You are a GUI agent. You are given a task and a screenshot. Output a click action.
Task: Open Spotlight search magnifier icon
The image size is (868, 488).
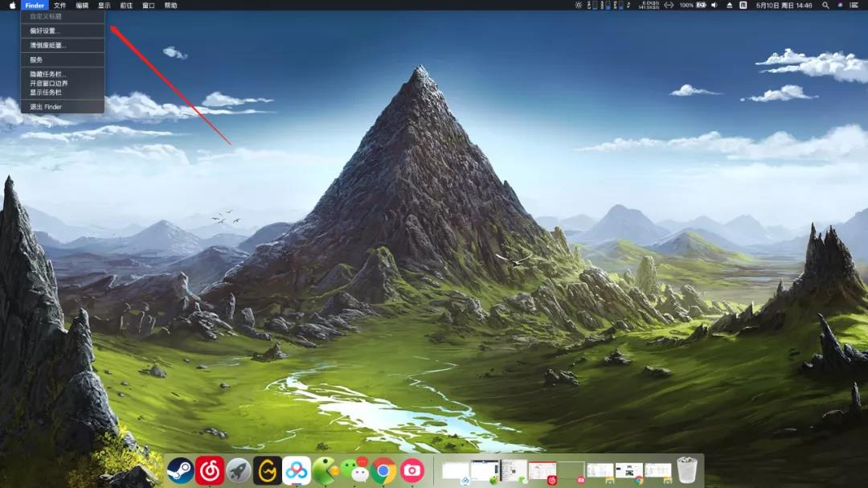pyautogui.click(x=825, y=5)
